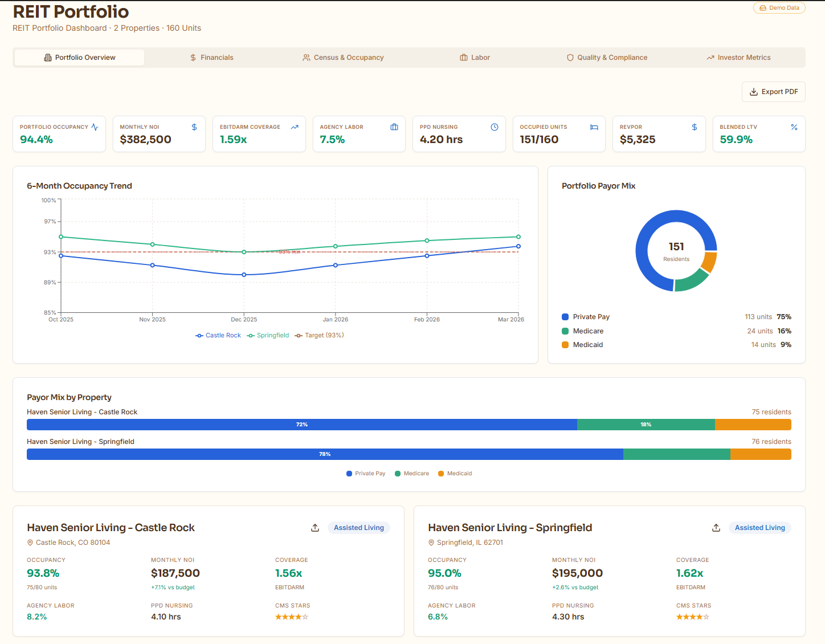Click the center of the Portfolio Payor Mix donut
Viewport: 825px width, 644px height.
point(676,251)
